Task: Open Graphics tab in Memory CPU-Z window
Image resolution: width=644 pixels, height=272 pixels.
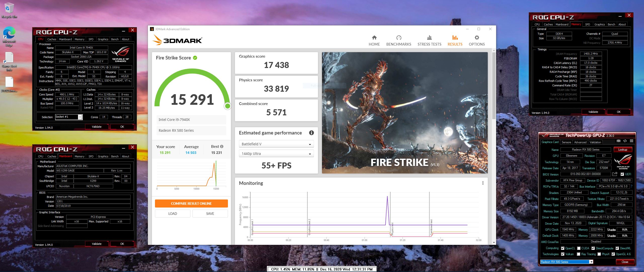Action: point(599,24)
